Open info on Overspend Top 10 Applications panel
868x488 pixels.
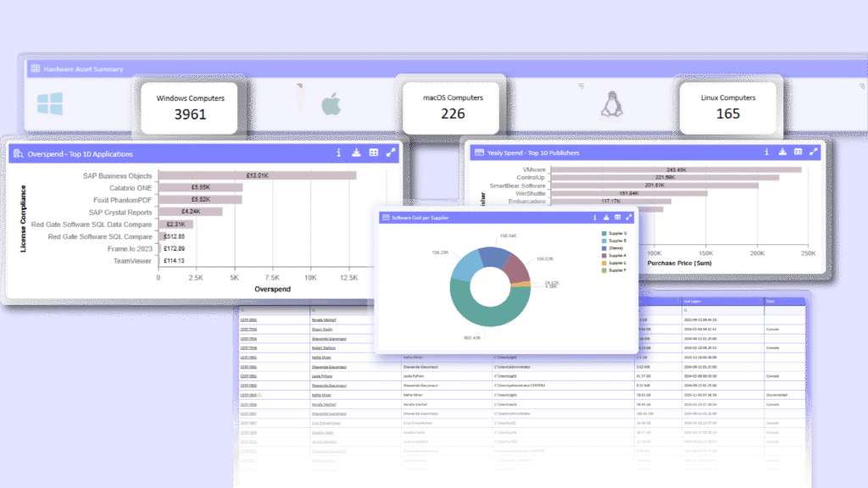point(339,152)
